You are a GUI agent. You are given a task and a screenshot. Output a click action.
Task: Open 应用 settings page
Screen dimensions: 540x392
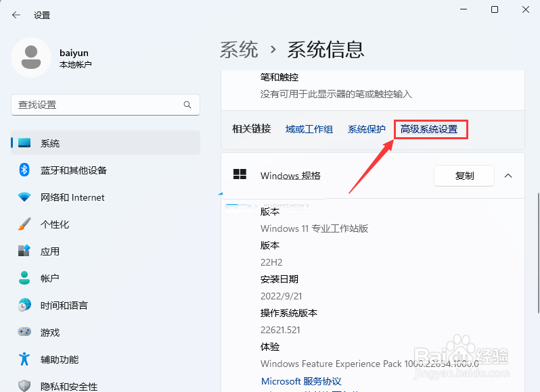106,251
